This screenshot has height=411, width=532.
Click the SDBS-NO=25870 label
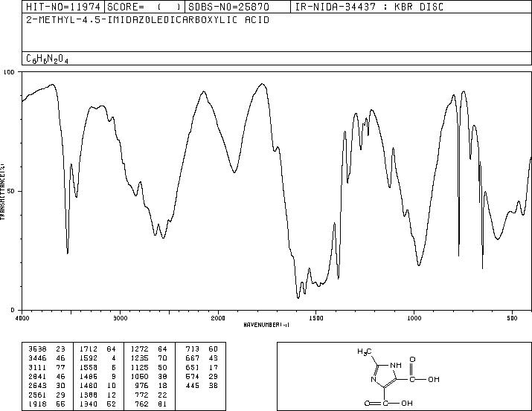(228, 7)
